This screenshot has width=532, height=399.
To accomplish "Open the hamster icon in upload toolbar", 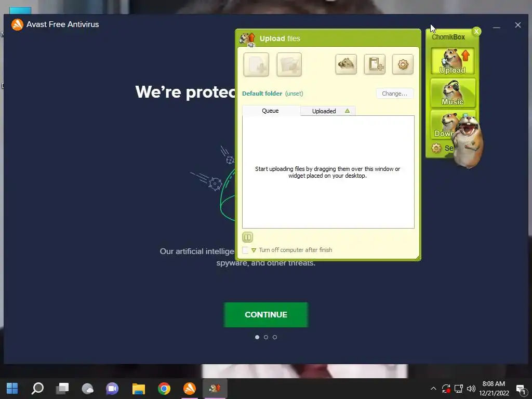I will click(x=346, y=64).
